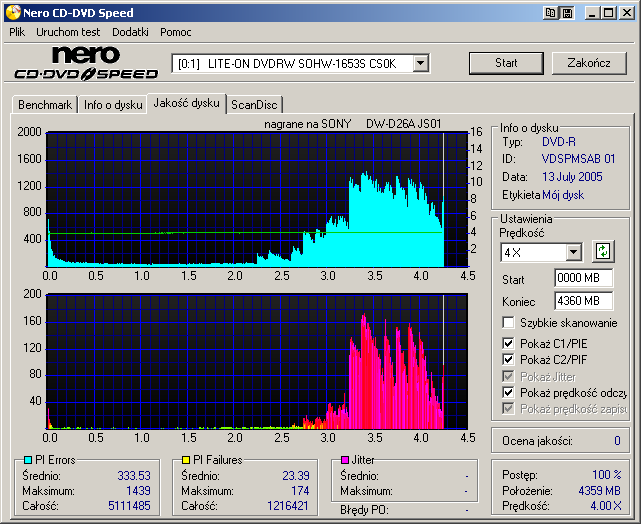Switch to the ScanDisc tab
Viewport: 641px width, 524px height.
click(254, 105)
